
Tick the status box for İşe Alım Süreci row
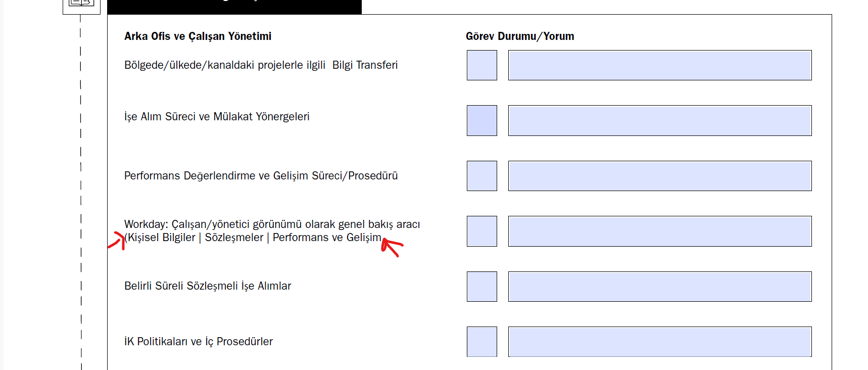[x=482, y=120]
